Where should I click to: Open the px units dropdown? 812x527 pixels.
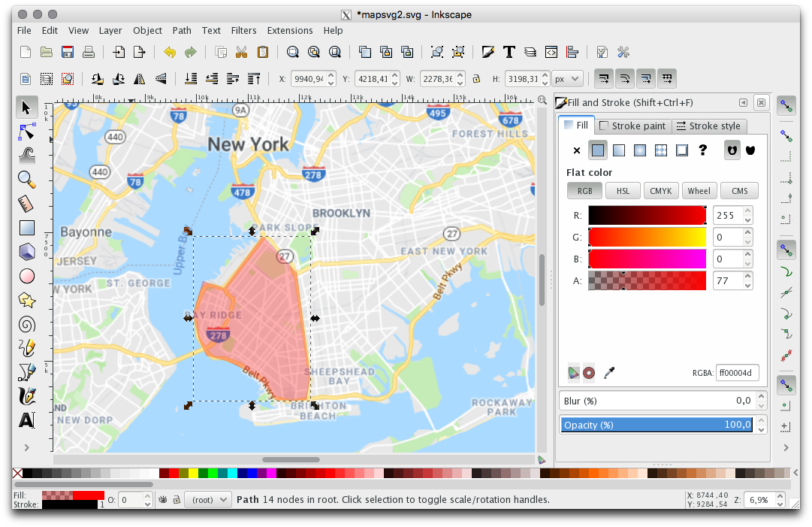click(x=568, y=79)
